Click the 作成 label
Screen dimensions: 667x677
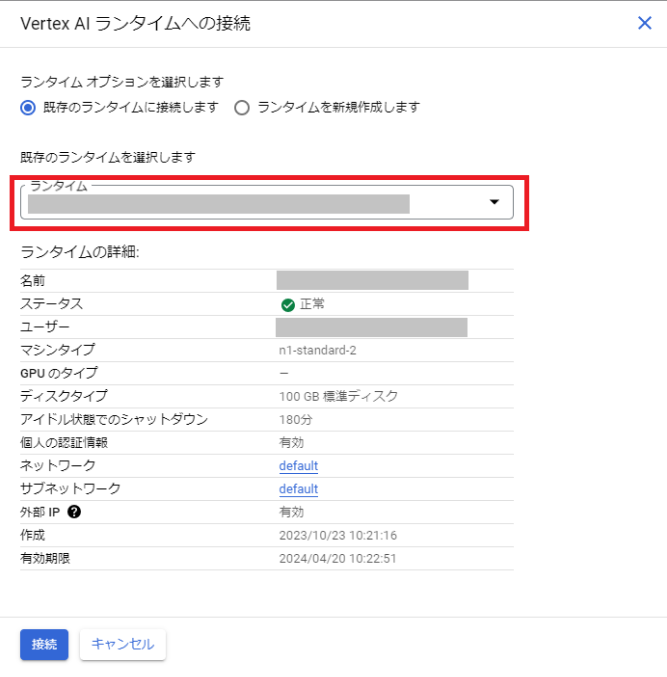pyautogui.click(x=33, y=535)
